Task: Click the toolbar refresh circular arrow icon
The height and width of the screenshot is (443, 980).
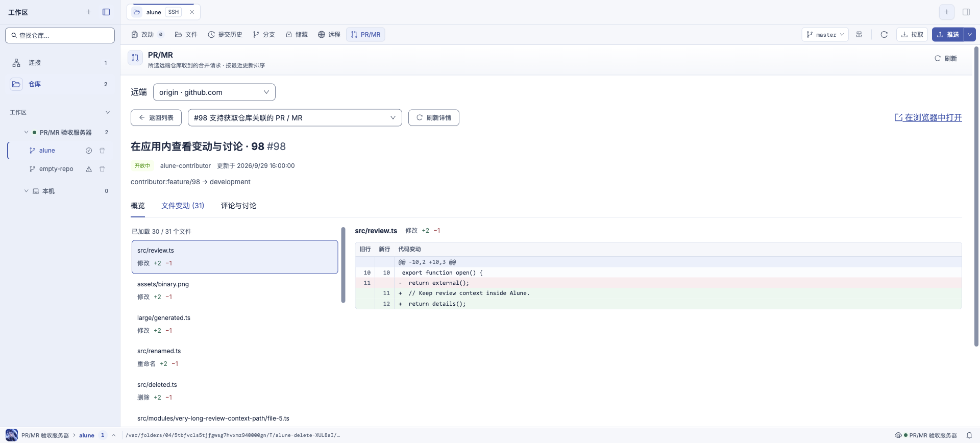Action: point(884,35)
